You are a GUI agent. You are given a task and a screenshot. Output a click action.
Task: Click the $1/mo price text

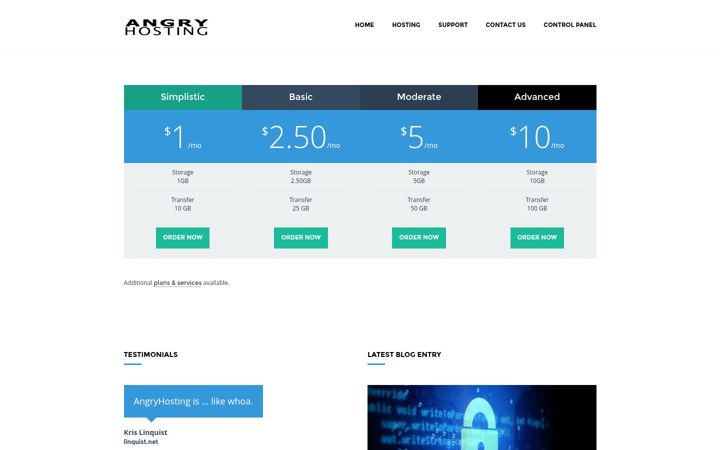[183, 137]
